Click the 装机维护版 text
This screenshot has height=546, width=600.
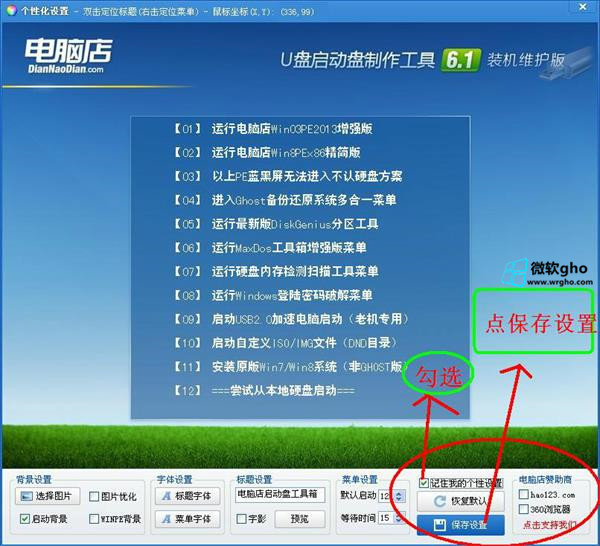coord(525,60)
